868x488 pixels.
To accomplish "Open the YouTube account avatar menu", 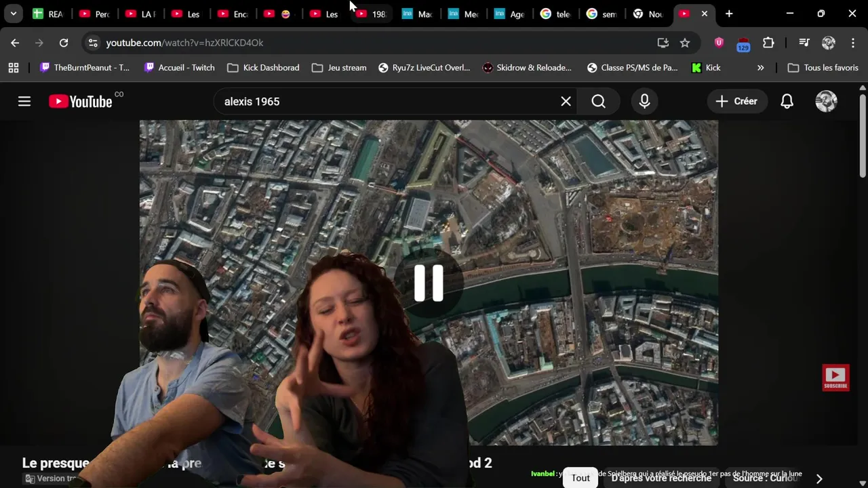I will click(x=826, y=102).
